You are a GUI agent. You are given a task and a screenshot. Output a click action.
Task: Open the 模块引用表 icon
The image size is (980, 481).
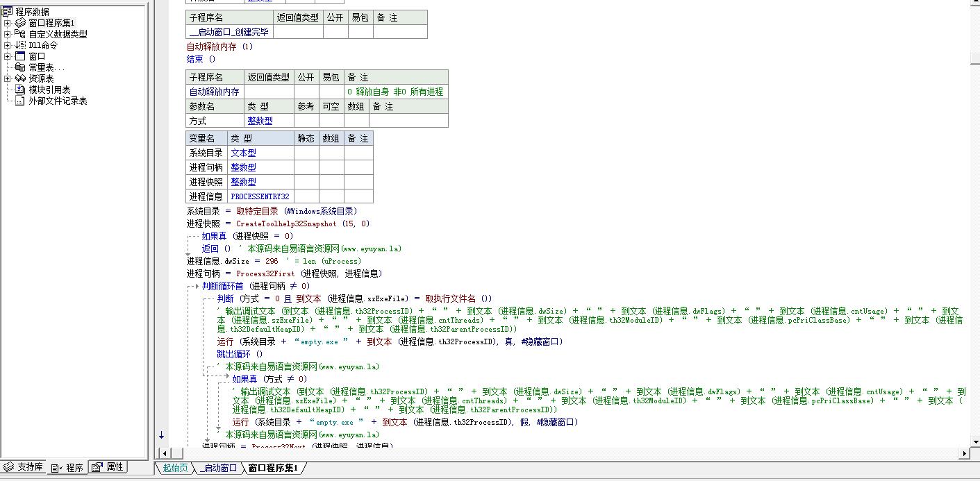[20, 90]
